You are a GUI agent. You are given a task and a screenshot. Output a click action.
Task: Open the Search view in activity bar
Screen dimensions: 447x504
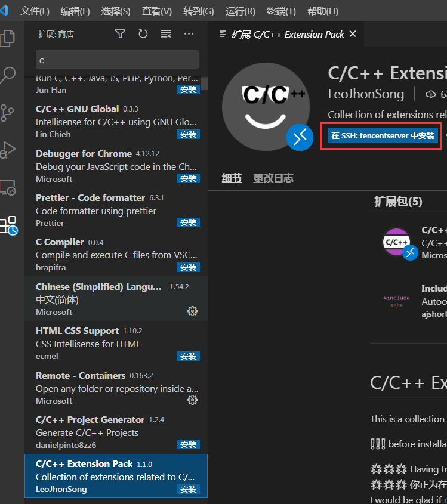[x=8, y=76]
